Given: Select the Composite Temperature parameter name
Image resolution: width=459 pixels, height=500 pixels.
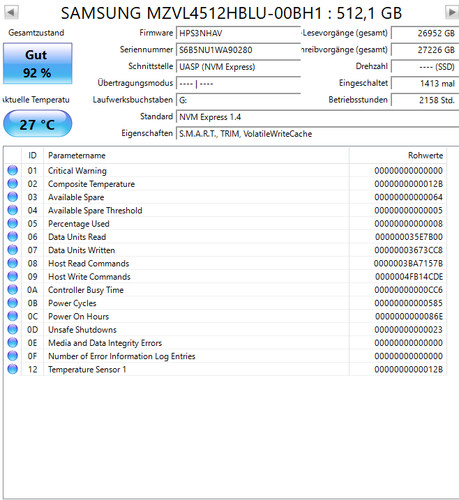Looking at the screenshot, I should coord(91,184).
